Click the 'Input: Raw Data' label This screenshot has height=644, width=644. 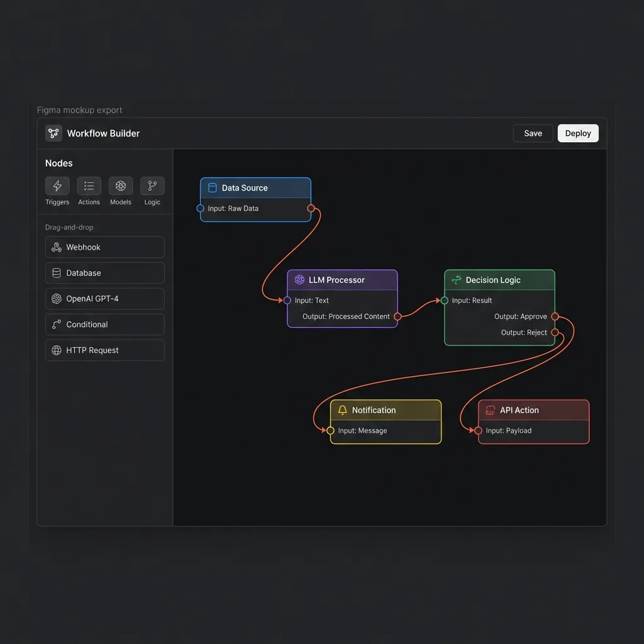click(x=233, y=209)
